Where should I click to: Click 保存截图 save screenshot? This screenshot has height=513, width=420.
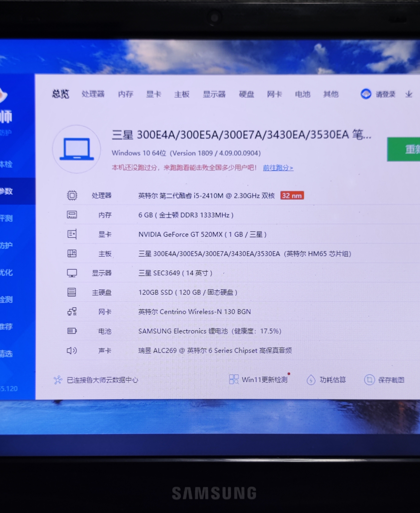point(391,380)
